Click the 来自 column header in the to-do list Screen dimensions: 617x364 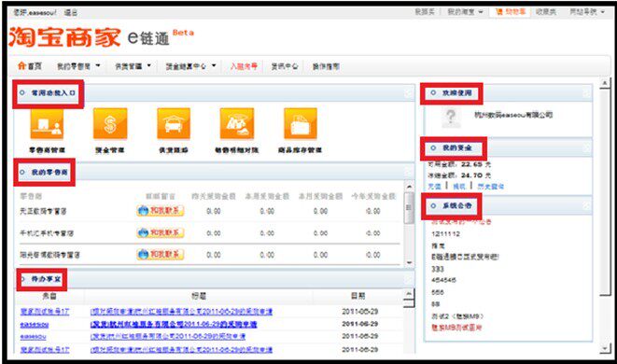click(49, 296)
